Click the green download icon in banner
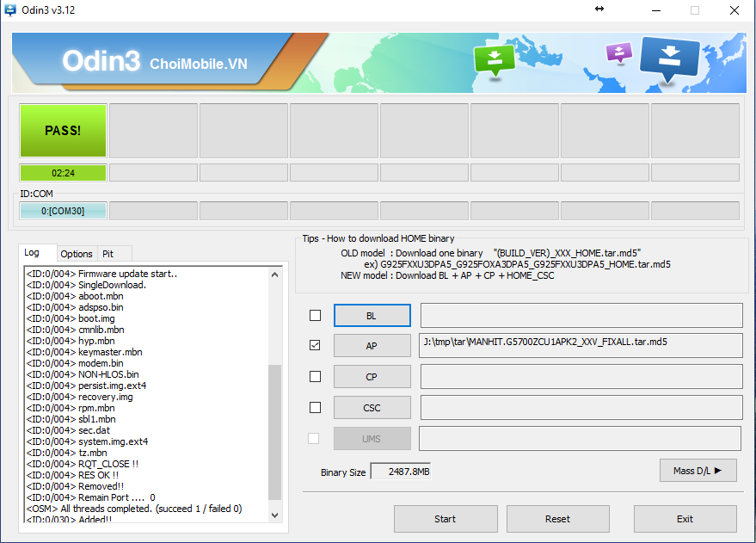Viewport: 756px width, 543px height. tap(494, 59)
